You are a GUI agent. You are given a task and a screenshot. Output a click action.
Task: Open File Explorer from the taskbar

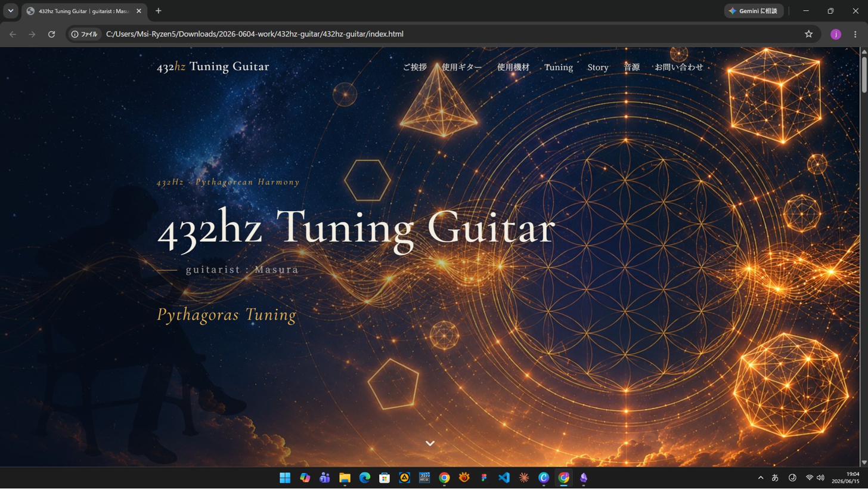pos(345,478)
